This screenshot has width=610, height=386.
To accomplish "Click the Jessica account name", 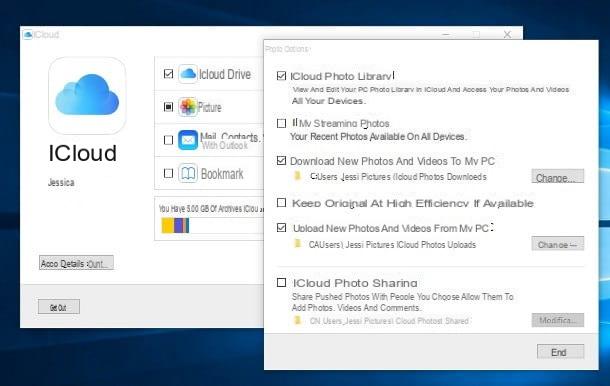I will [x=61, y=182].
